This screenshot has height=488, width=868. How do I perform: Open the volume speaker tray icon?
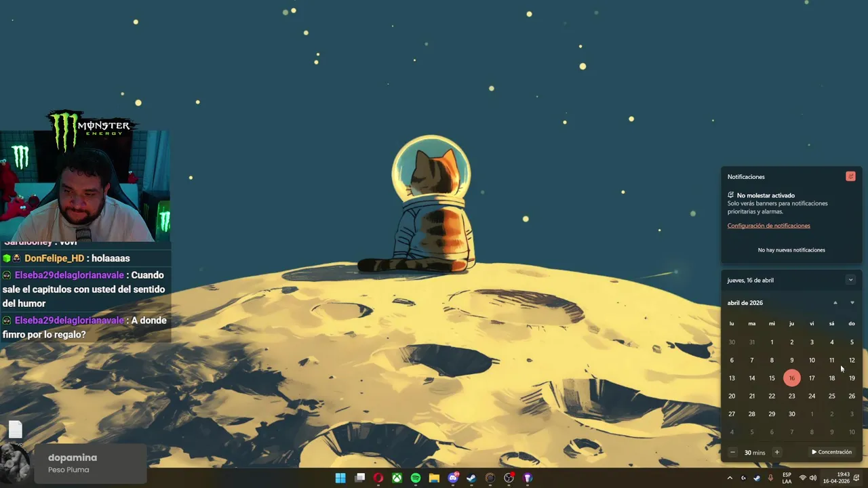812,478
